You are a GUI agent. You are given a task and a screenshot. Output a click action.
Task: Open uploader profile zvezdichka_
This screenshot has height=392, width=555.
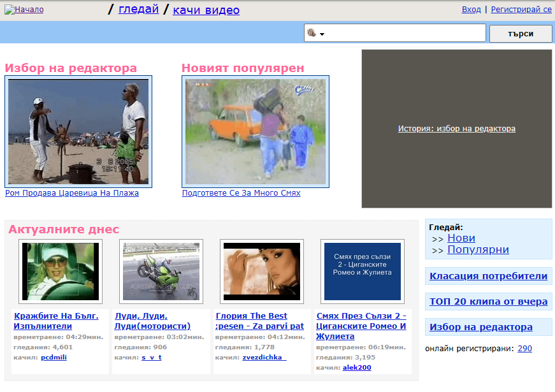pyautogui.click(x=264, y=358)
